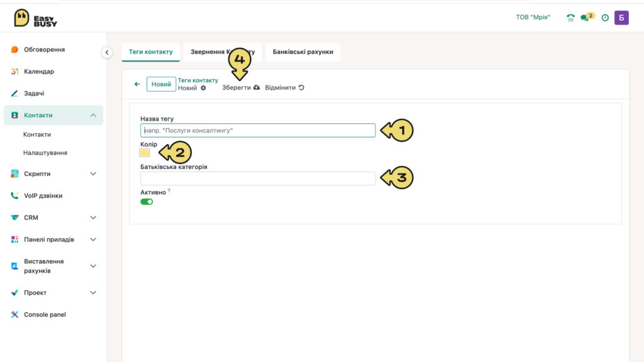Click the Активно help question mark
Viewport: 644px width, 362px height.
pos(169,190)
